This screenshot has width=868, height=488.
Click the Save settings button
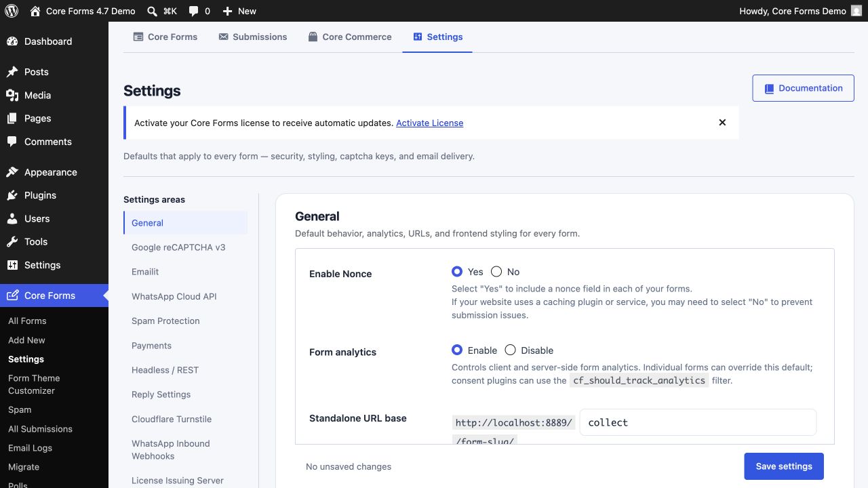point(784,466)
